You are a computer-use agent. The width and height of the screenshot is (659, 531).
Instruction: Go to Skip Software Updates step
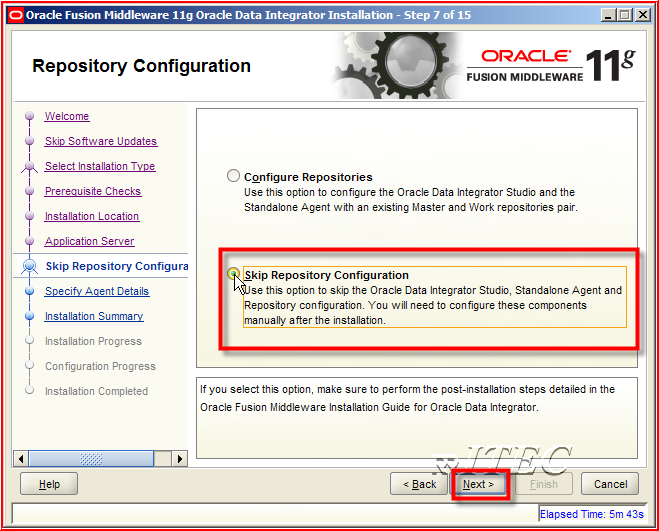point(101,141)
